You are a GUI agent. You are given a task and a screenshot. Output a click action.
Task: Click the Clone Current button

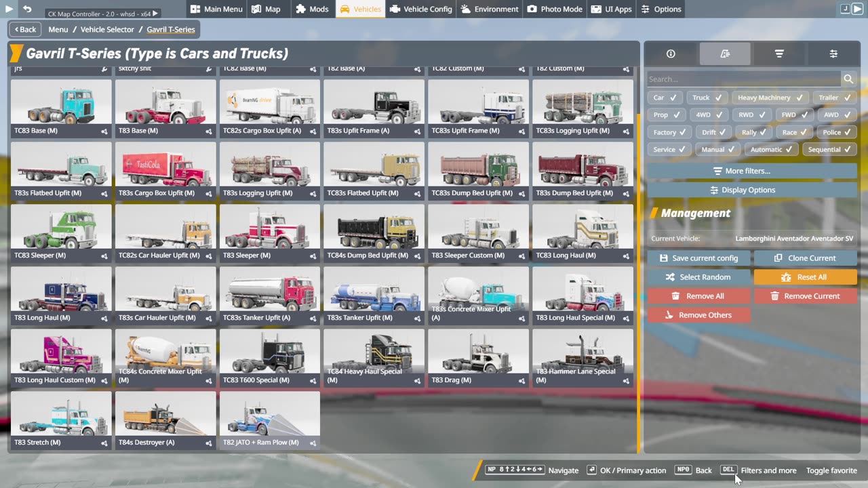coord(806,258)
